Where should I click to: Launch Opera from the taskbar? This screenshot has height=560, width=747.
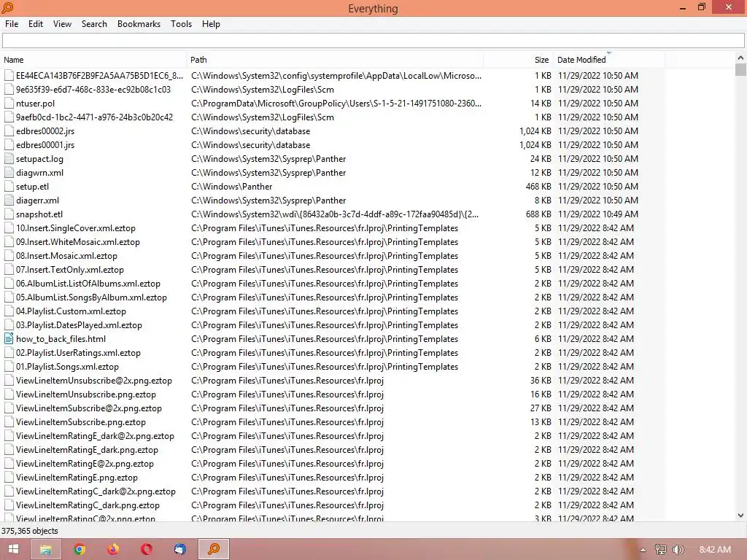click(147, 549)
